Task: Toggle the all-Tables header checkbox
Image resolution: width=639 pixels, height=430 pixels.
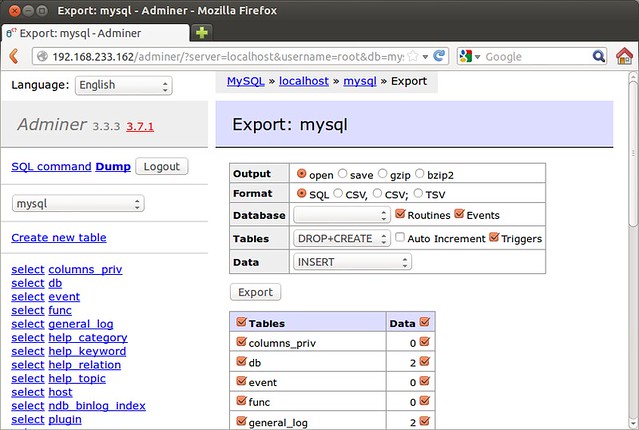Action: [x=241, y=322]
